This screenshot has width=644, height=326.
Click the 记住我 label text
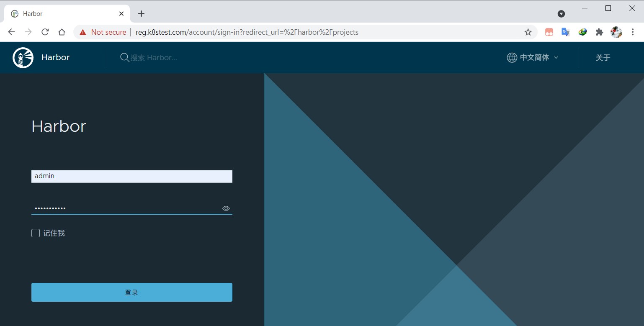coord(54,233)
